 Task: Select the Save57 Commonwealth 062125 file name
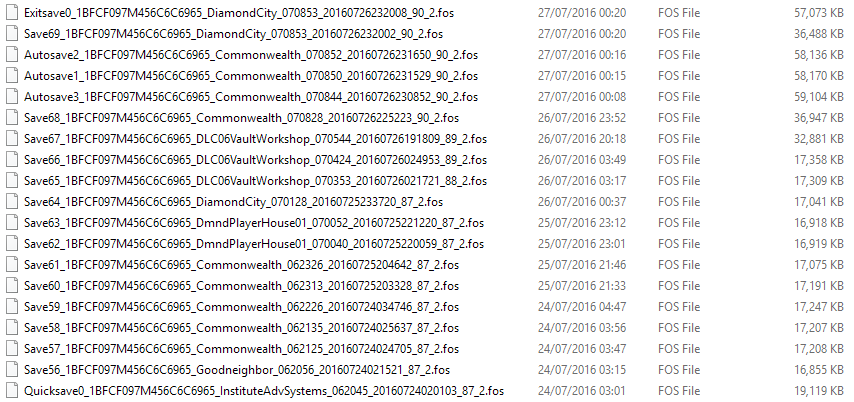point(241,349)
